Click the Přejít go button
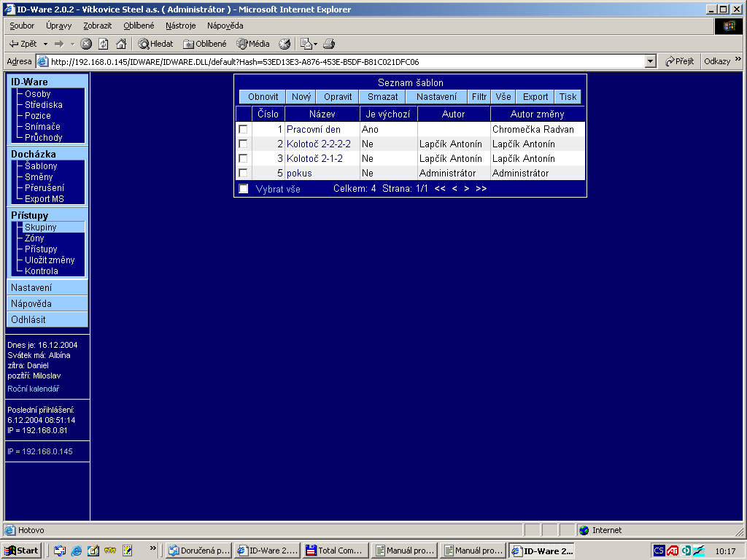The height and width of the screenshot is (560, 747). 679,61
